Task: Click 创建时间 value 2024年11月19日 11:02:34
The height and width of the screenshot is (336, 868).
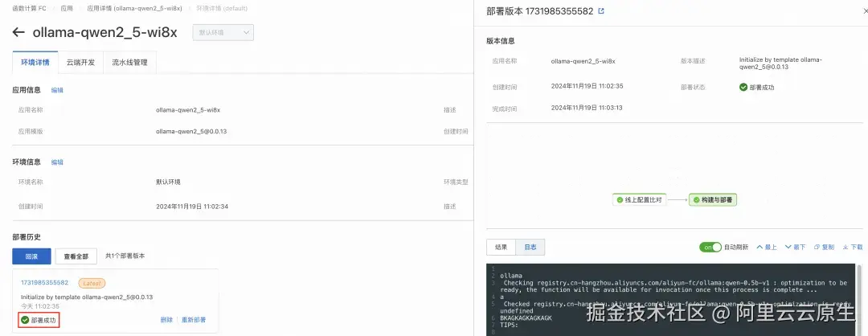Action: coord(192,207)
